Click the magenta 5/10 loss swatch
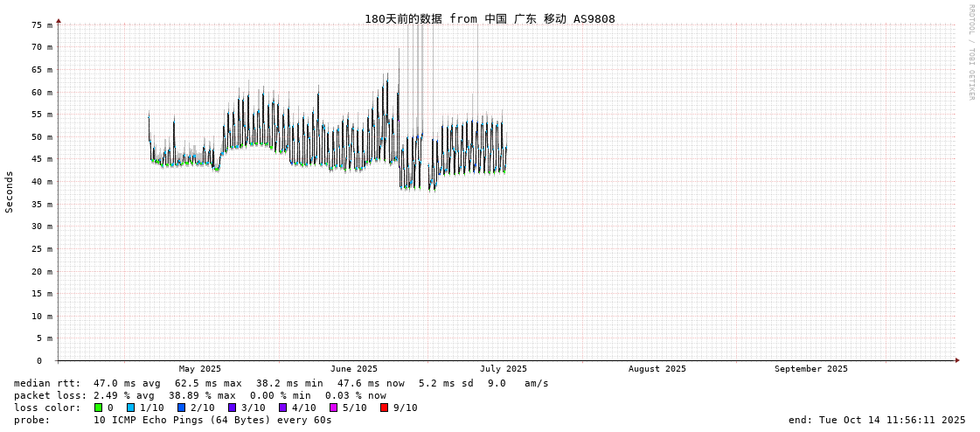Viewport: 980px width, 432px height. point(333,408)
